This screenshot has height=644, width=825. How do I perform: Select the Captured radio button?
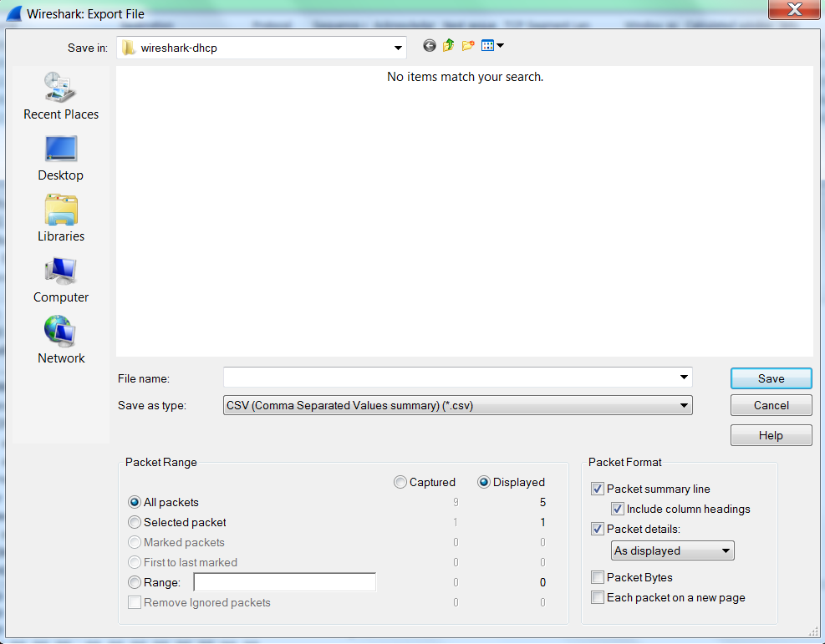[x=400, y=482]
